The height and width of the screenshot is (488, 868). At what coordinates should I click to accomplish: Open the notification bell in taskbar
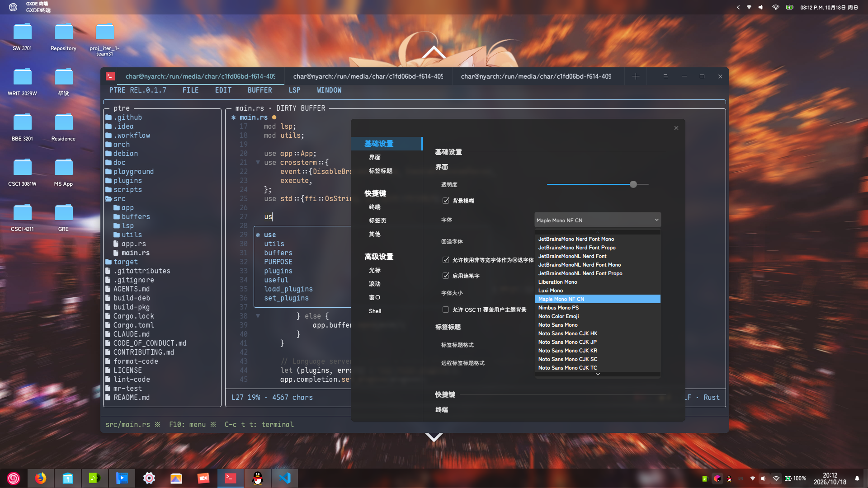tap(857, 479)
